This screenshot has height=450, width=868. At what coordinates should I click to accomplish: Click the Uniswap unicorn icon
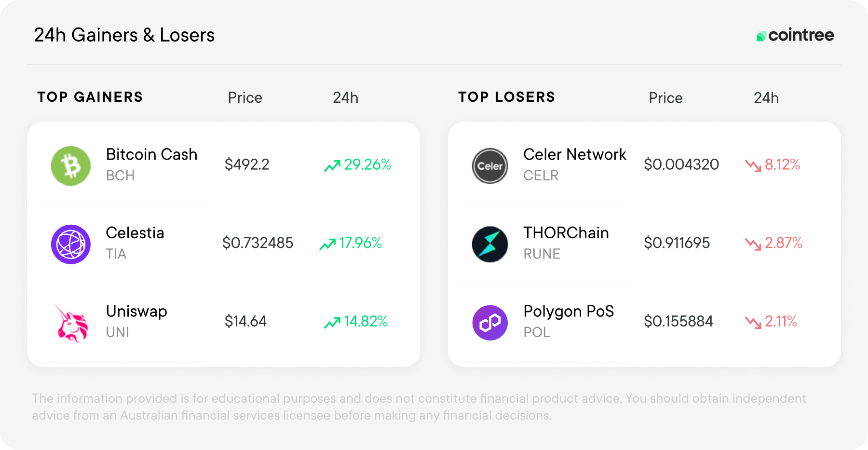(x=71, y=323)
